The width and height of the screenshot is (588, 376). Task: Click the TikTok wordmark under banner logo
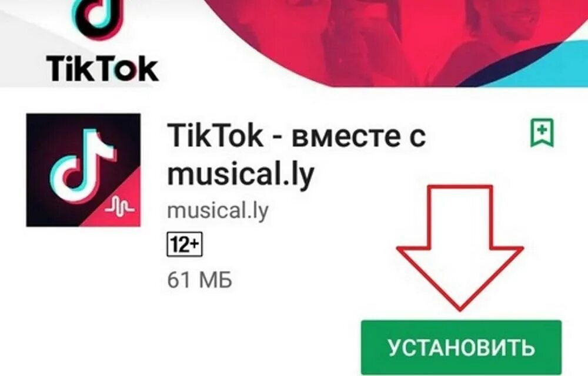click(x=102, y=69)
